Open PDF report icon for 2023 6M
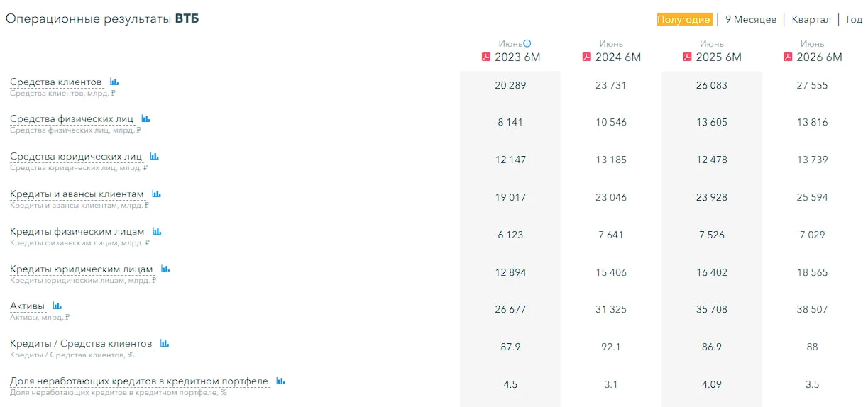868x407 pixels. (x=486, y=57)
